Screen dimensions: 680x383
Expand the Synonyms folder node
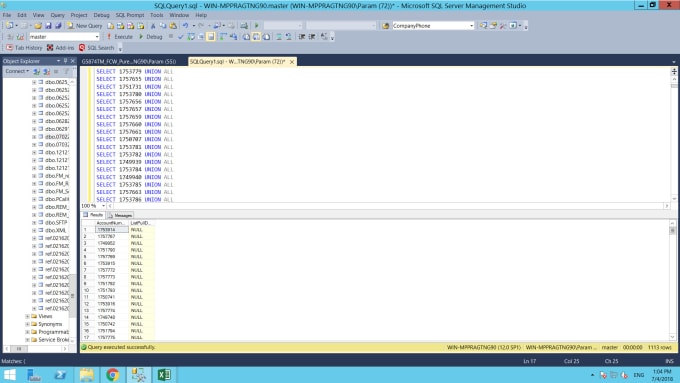coord(27,324)
